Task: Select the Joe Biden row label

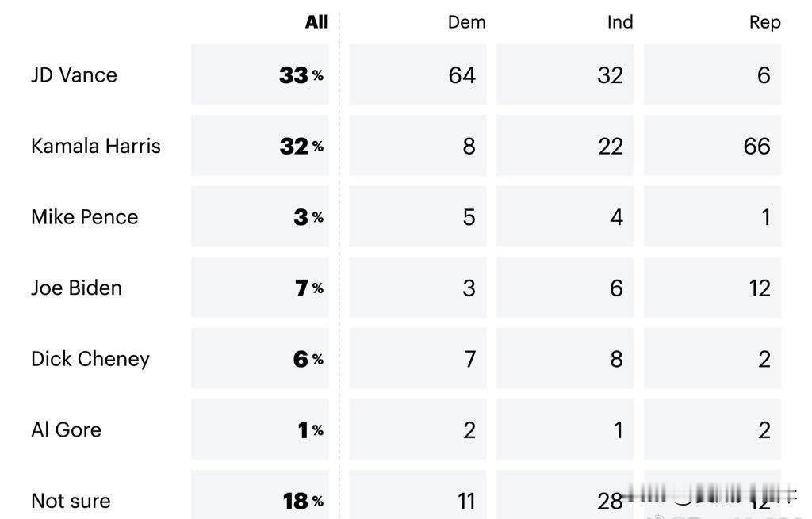Action: 77,288
